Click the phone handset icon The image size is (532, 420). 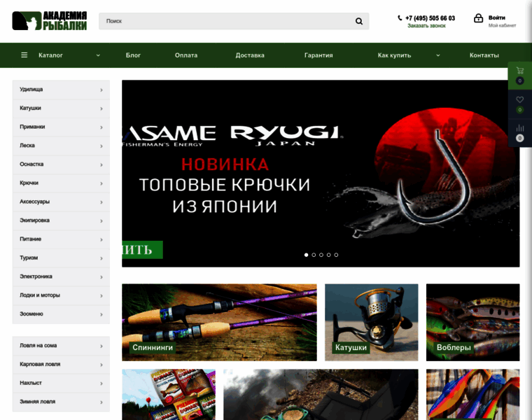coord(400,18)
